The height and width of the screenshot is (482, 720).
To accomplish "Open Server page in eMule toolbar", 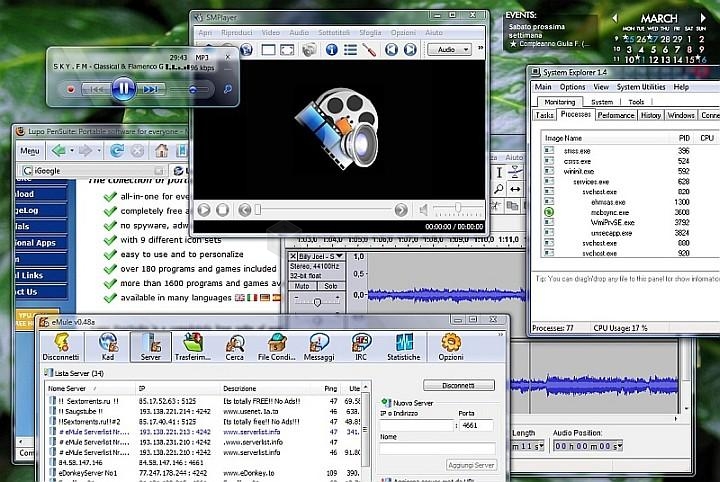I will 151,347.
